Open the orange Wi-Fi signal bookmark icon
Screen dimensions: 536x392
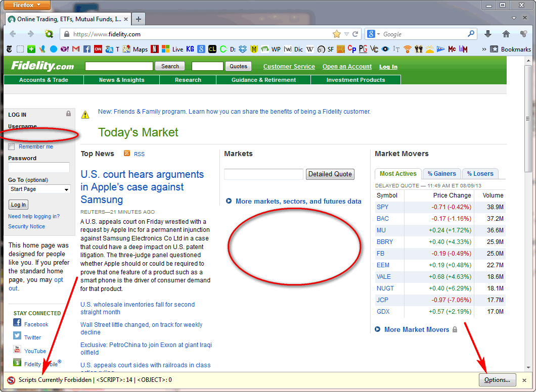coord(407,49)
